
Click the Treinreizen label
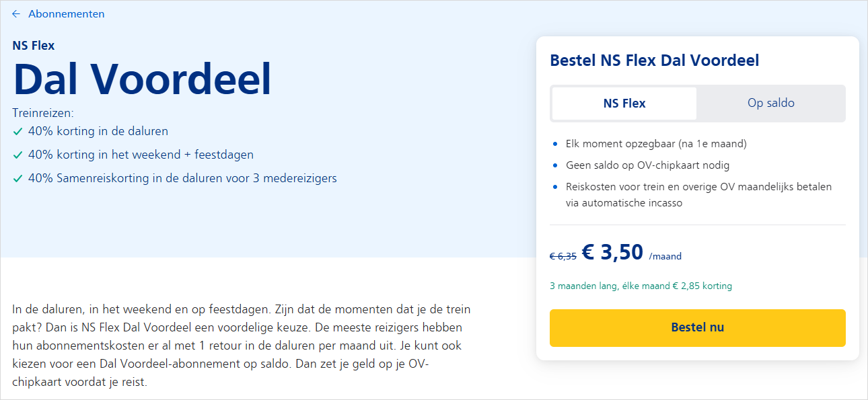[43, 114]
